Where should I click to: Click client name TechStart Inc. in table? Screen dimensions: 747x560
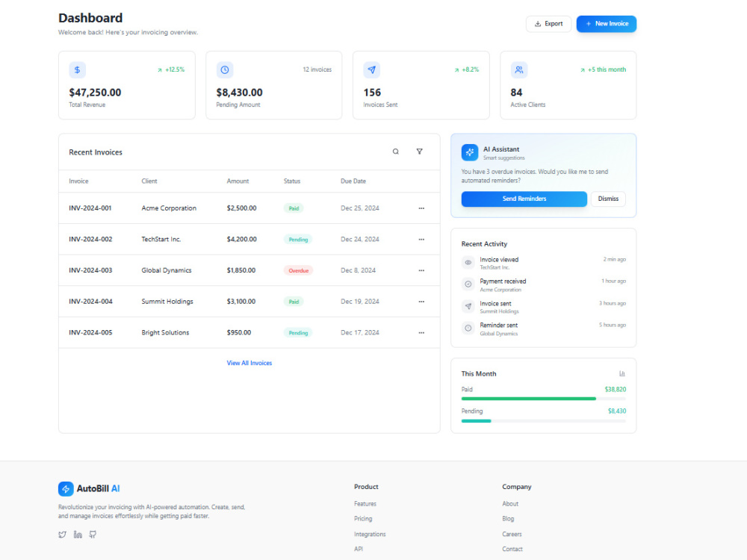click(161, 240)
